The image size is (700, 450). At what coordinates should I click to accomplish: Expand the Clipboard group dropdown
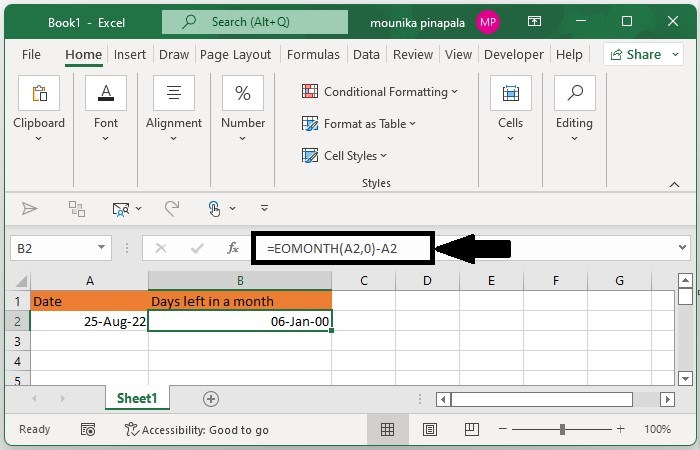[38, 138]
